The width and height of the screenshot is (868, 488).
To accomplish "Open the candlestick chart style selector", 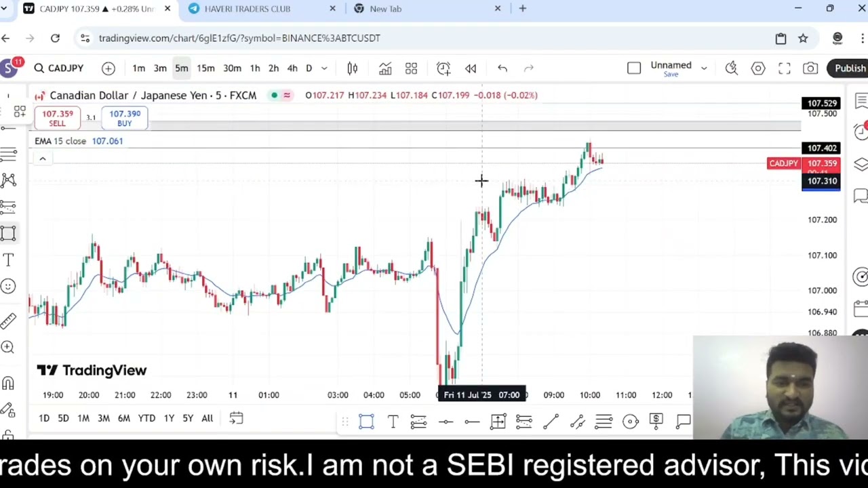I will tap(353, 68).
